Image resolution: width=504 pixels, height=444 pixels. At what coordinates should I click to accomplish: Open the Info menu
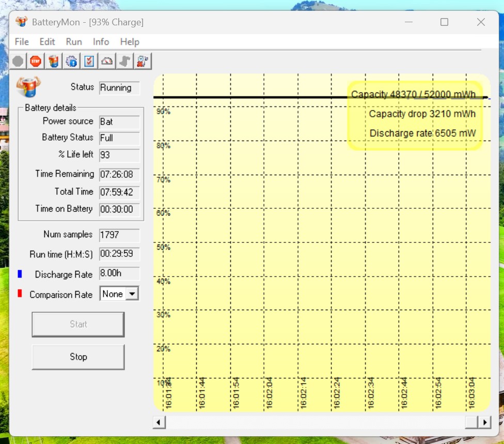(x=101, y=42)
